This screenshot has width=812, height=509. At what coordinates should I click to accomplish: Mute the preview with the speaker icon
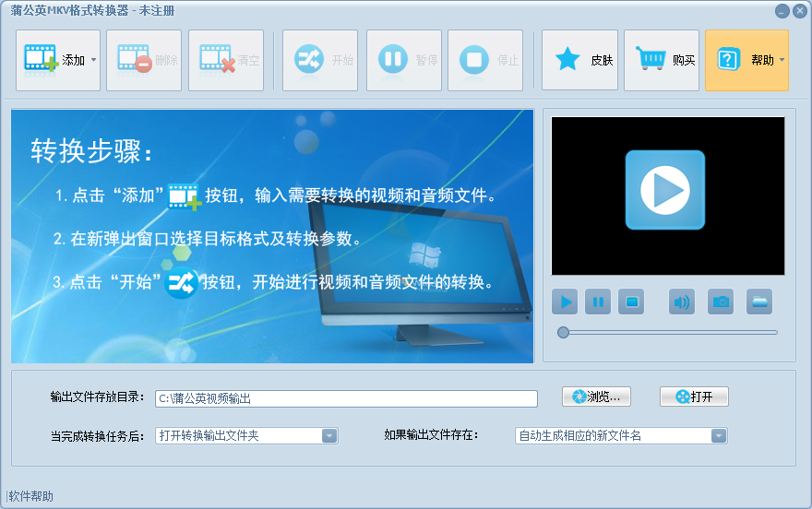[682, 302]
